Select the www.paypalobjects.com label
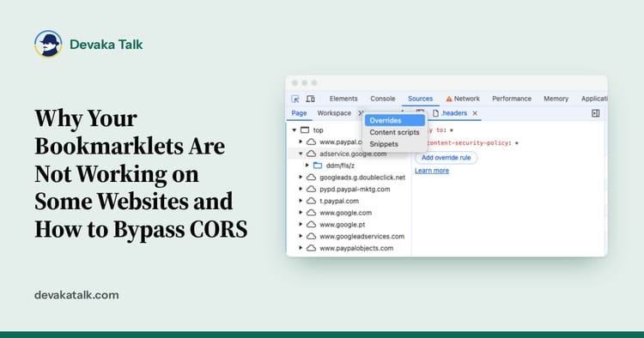The image size is (644, 338). click(x=356, y=248)
